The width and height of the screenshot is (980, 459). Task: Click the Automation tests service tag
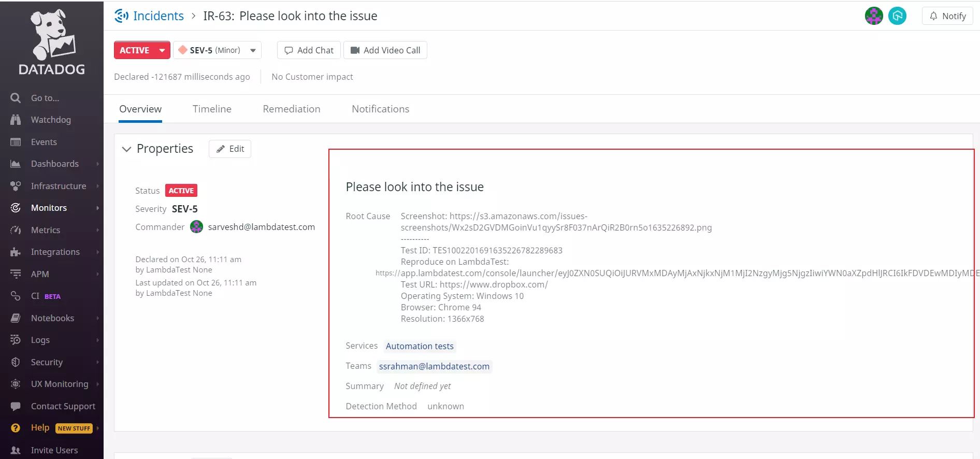click(420, 346)
